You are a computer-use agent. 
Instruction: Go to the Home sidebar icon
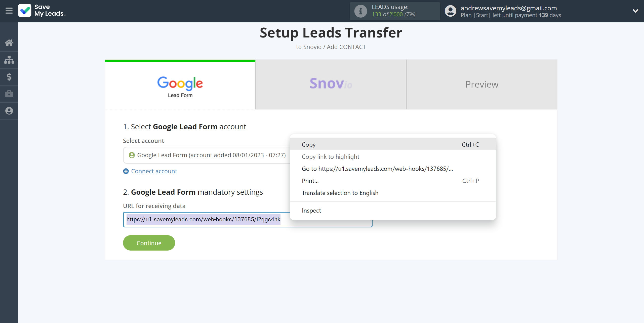click(x=9, y=43)
